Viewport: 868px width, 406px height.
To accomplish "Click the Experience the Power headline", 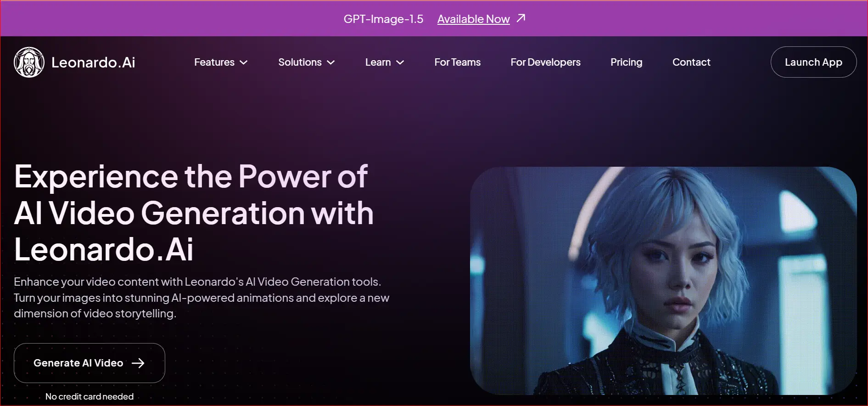I will click(194, 213).
